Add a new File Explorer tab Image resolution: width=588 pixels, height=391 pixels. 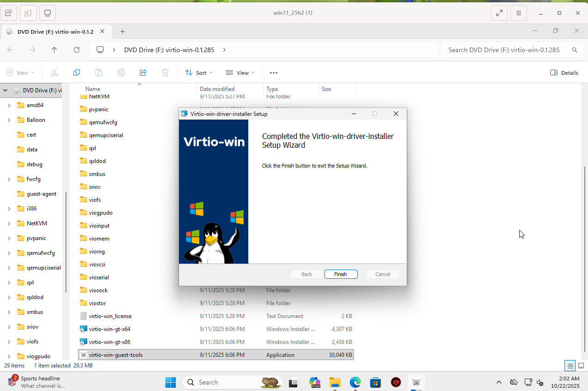pos(122,31)
